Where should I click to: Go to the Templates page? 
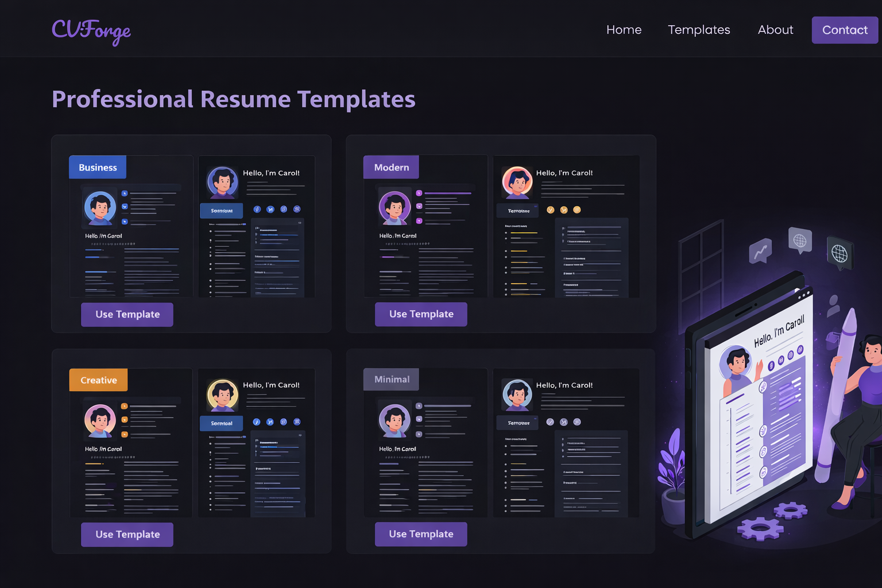tap(699, 30)
